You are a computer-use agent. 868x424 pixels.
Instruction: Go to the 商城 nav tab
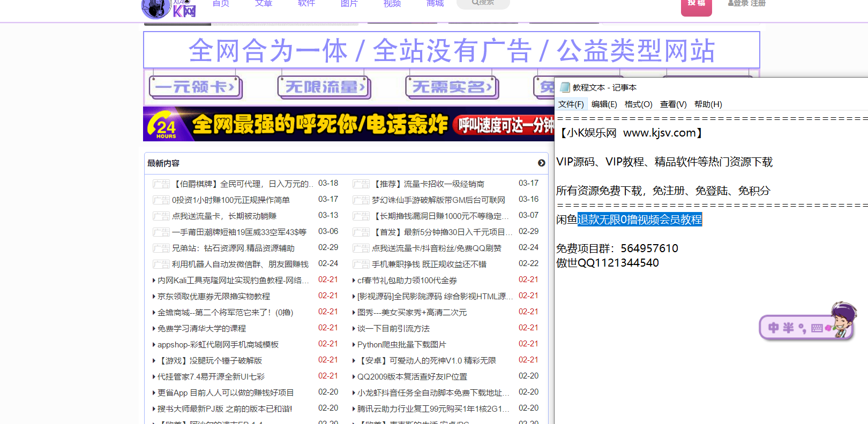click(x=435, y=3)
